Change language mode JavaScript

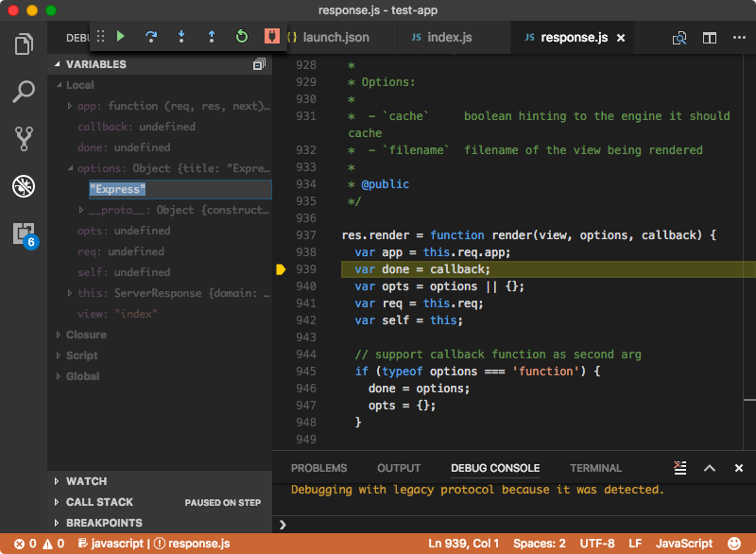(x=683, y=544)
